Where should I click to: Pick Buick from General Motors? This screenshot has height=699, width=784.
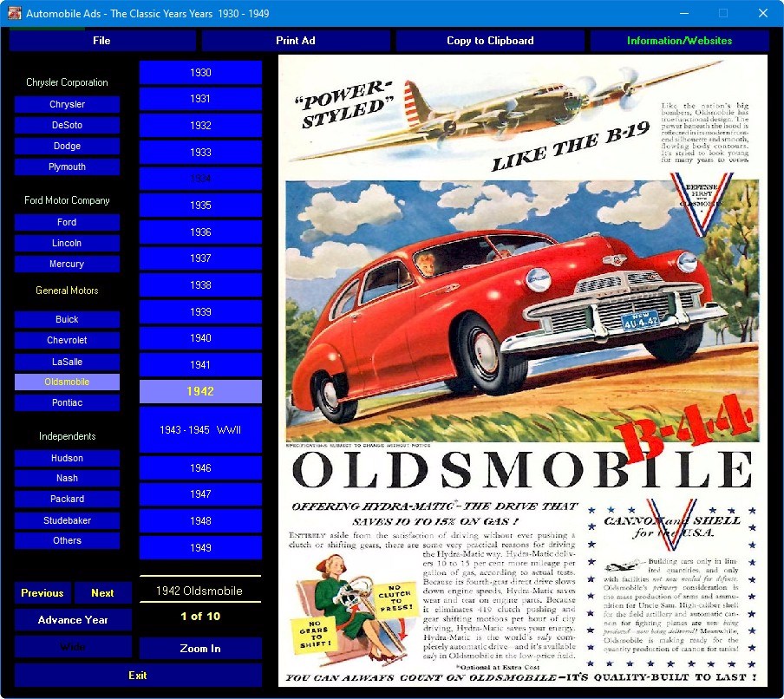click(67, 319)
